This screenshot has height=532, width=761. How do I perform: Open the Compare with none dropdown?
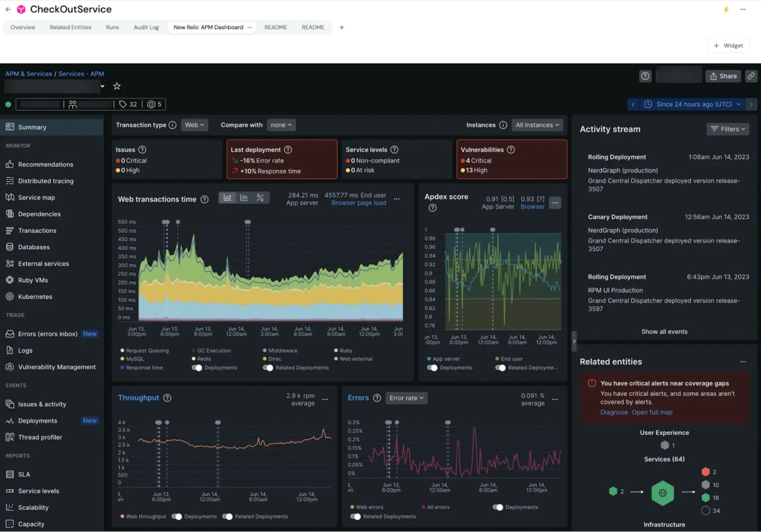click(281, 125)
